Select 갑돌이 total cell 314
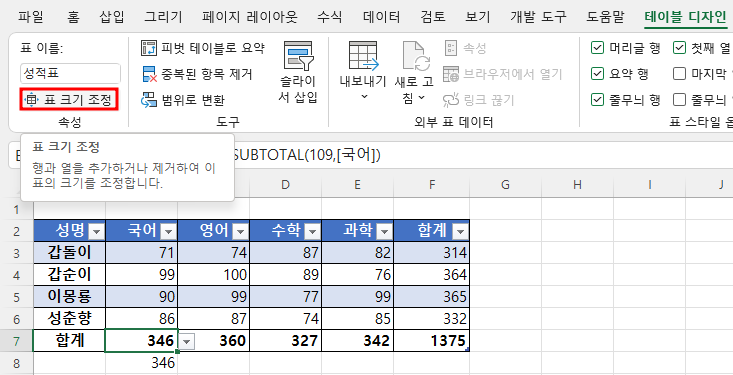This screenshot has height=375, width=733. tap(431, 253)
